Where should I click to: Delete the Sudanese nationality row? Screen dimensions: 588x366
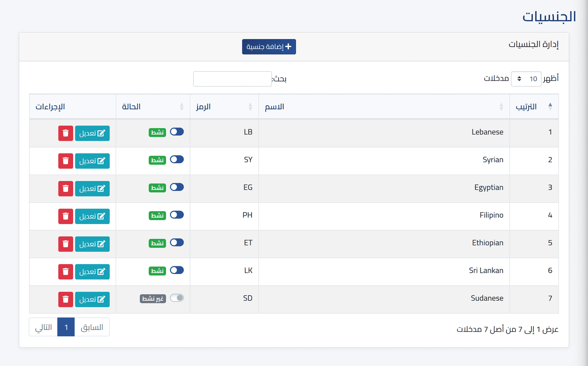[x=66, y=299]
